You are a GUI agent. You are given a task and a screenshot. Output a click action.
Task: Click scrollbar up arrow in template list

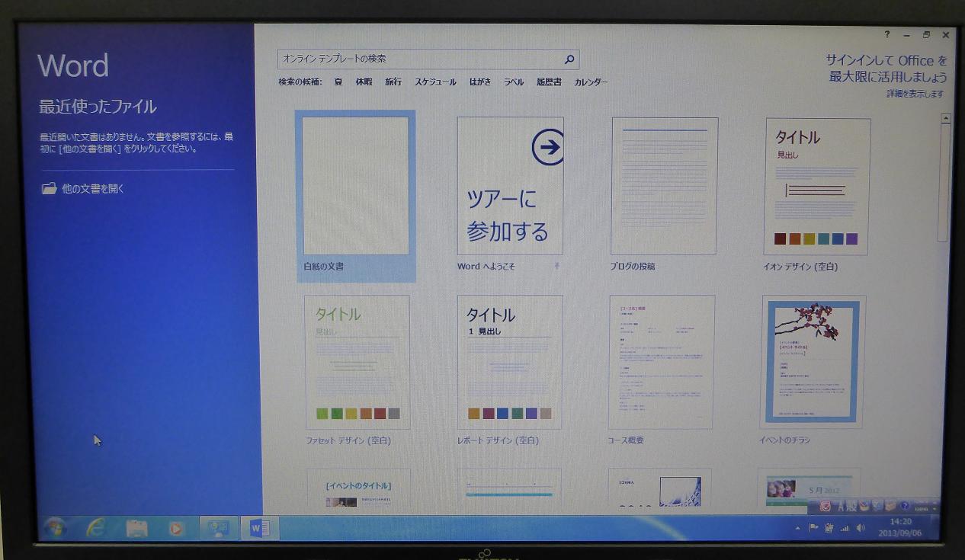(x=945, y=119)
